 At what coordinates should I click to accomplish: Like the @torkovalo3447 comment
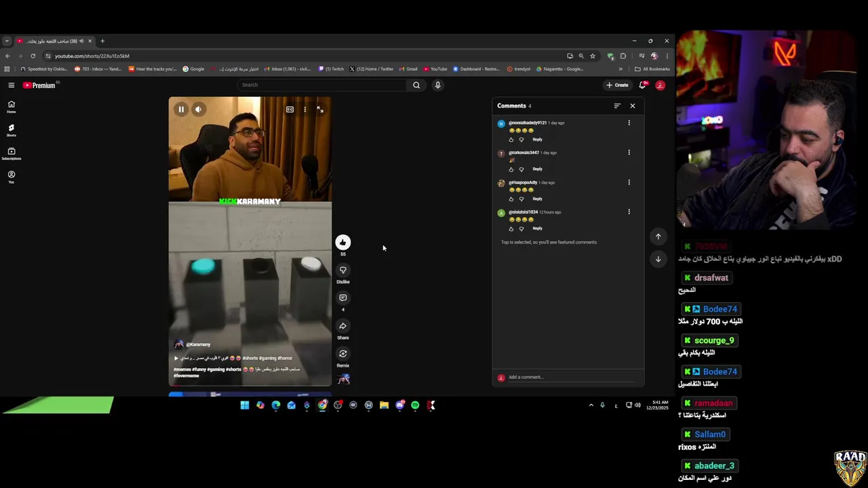[511, 169]
